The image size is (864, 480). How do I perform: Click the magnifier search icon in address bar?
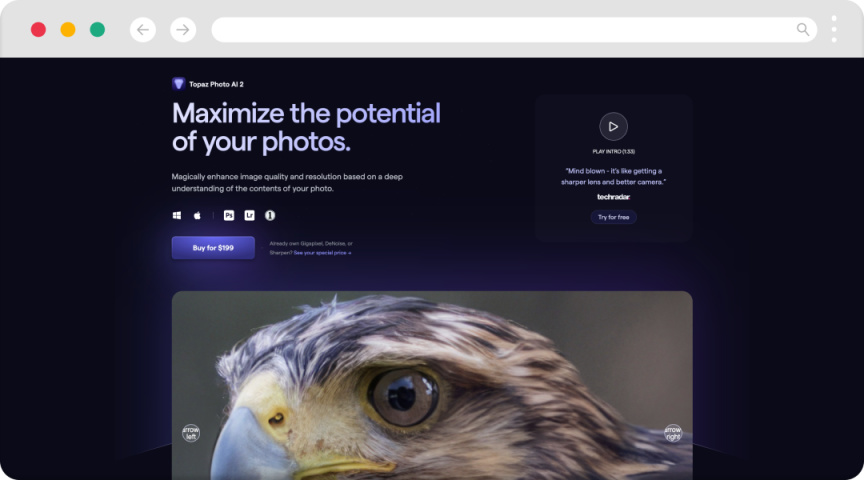click(x=803, y=30)
